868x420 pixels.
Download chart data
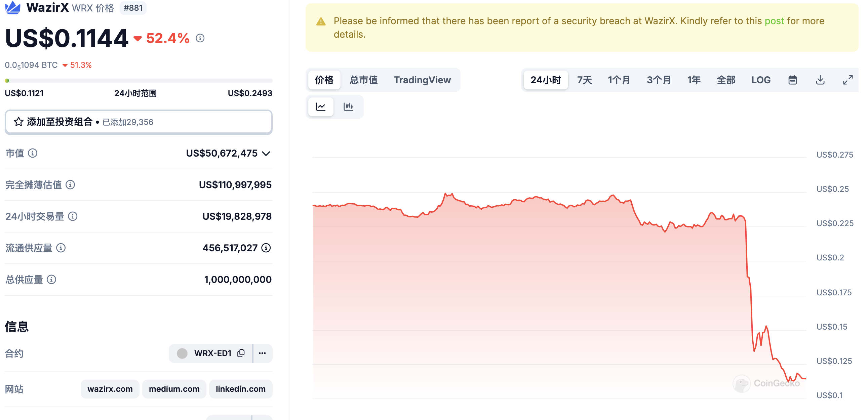(821, 80)
